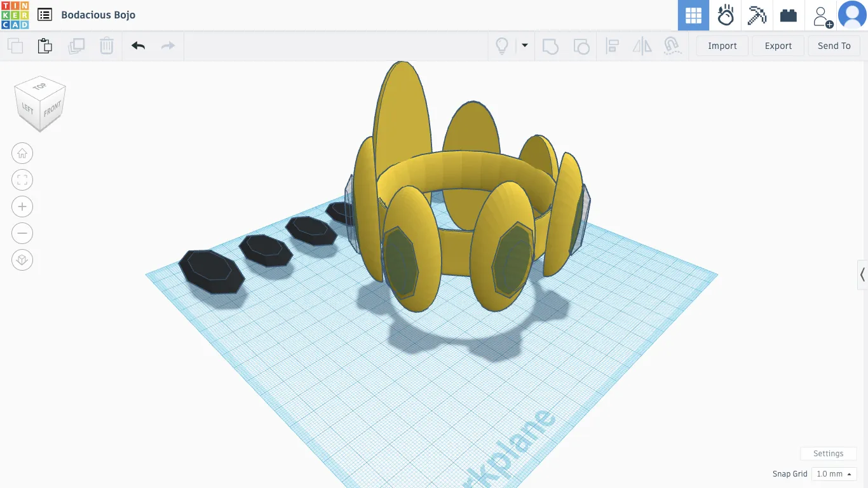
Task: Redo the last action
Action: [168, 46]
